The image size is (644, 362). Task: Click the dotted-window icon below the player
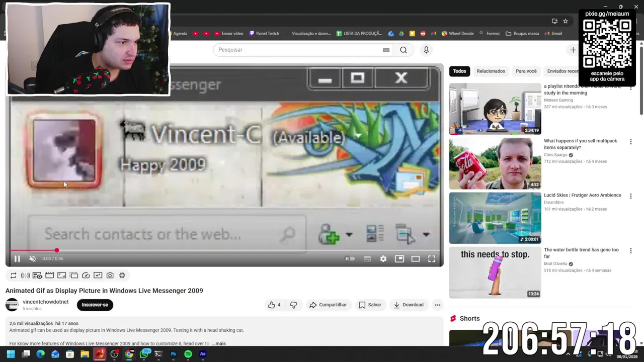coord(73,276)
